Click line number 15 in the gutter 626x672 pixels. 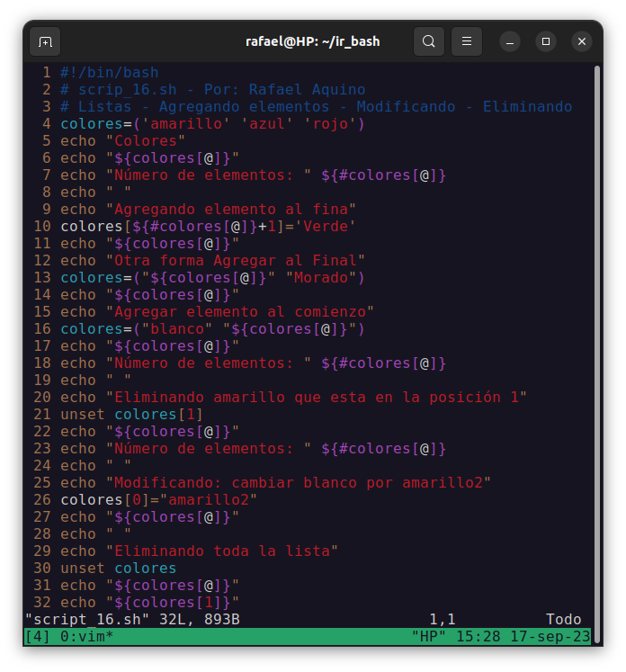42,312
